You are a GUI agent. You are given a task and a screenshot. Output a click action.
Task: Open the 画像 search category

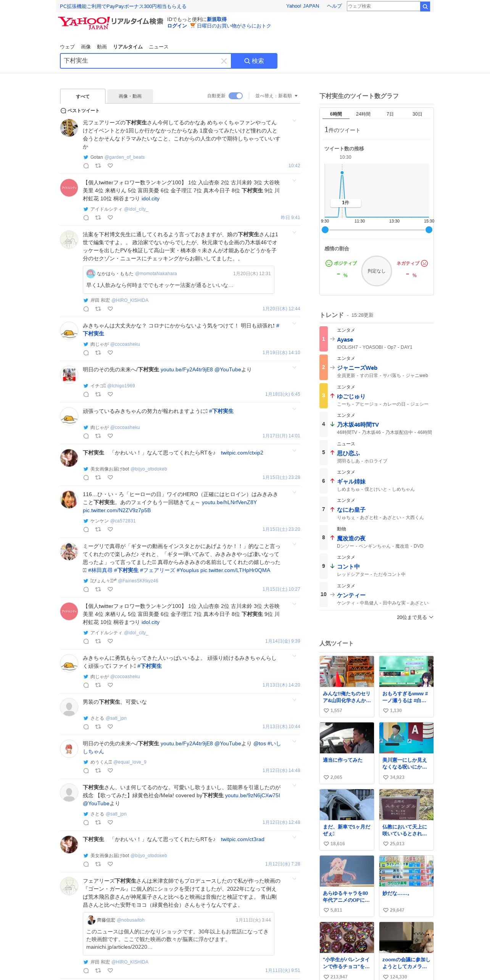coord(86,47)
